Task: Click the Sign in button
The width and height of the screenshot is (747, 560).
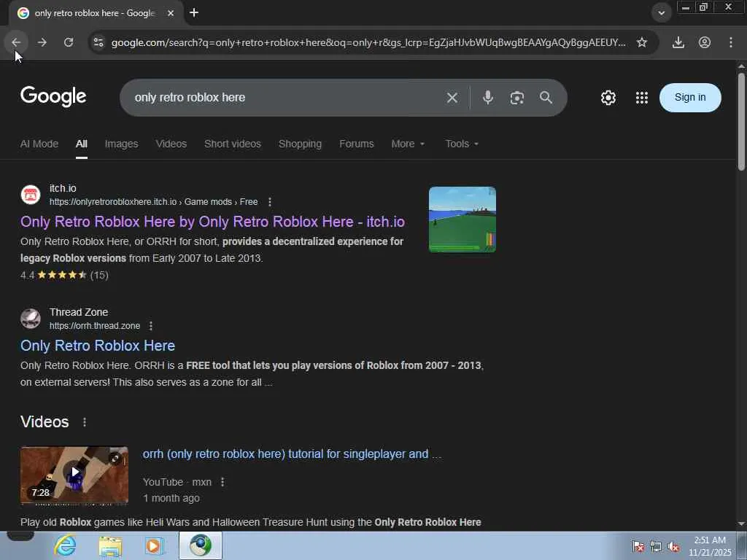Action: coord(690,98)
